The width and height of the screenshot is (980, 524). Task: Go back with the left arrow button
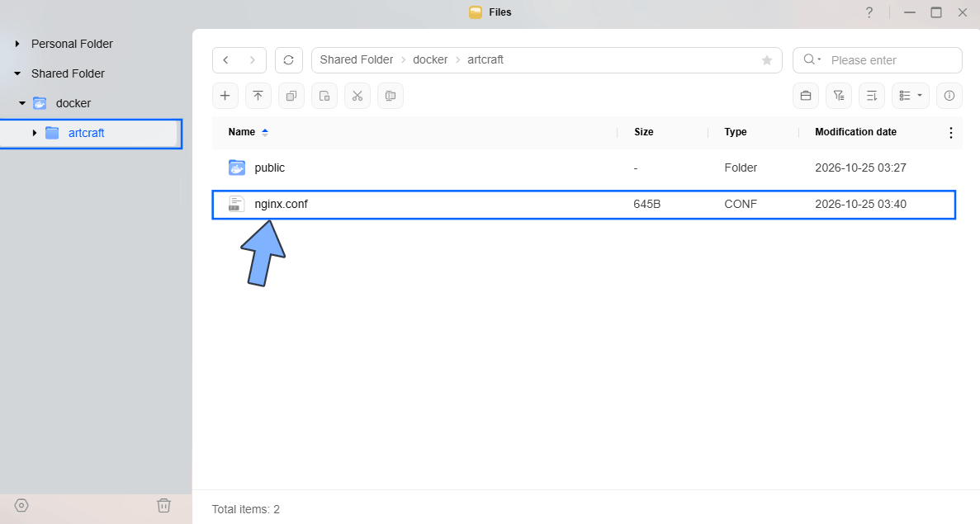(x=225, y=60)
